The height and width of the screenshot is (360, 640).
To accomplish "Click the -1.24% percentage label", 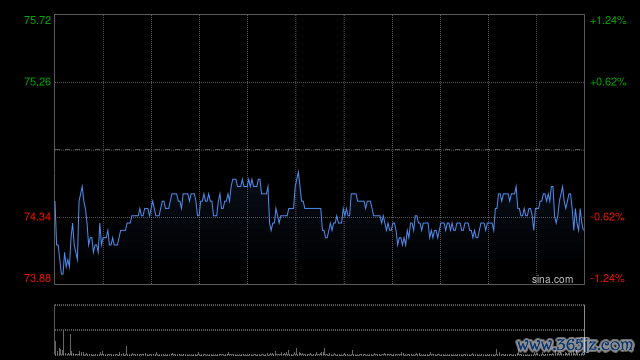I will coord(607,278).
